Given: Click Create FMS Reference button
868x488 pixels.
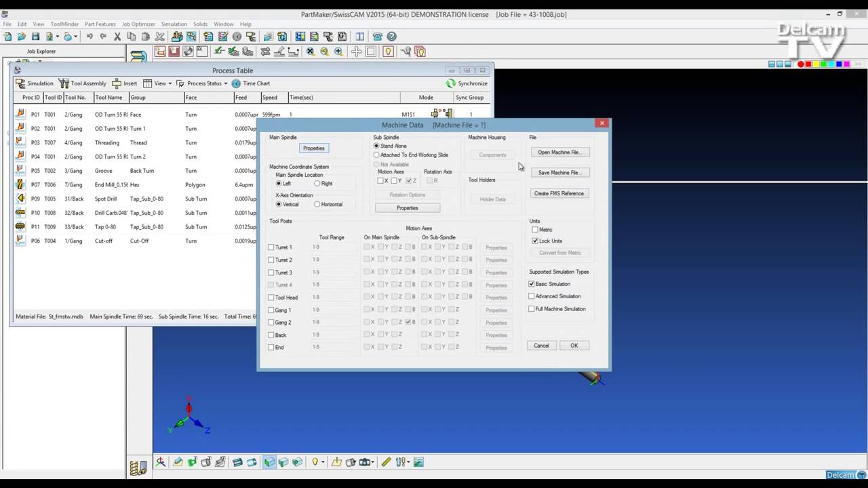Looking at the screenshot, I should pos(559,194).
